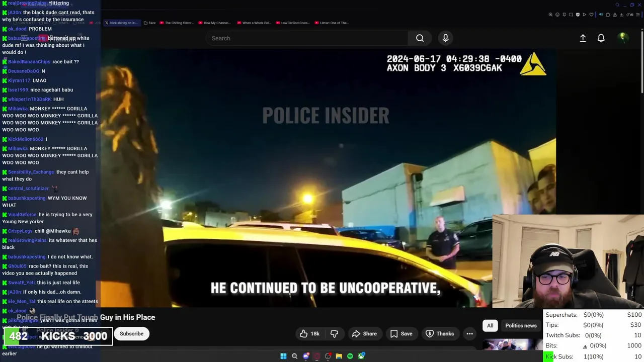Viewport: 644px width, 362px height.
Task: Open the 'Nick shirley on X' bookmark
Action: (121, 23)
